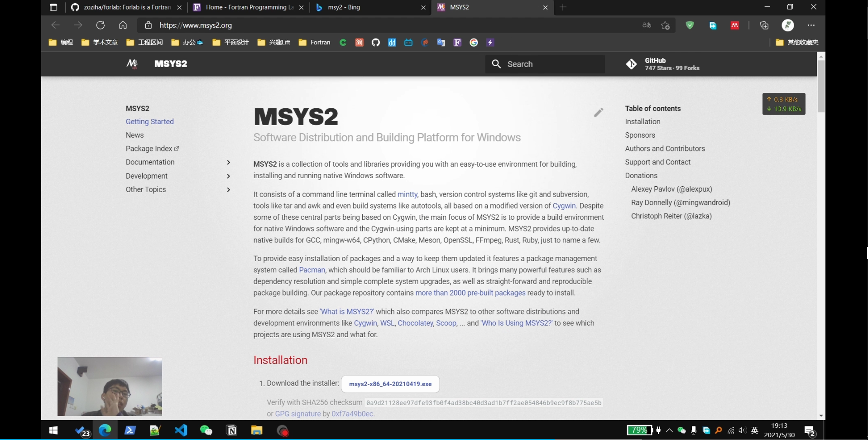Open Edge Settings and more menu
This screenshot has height=440, width=868.
[x=811, y=25]
